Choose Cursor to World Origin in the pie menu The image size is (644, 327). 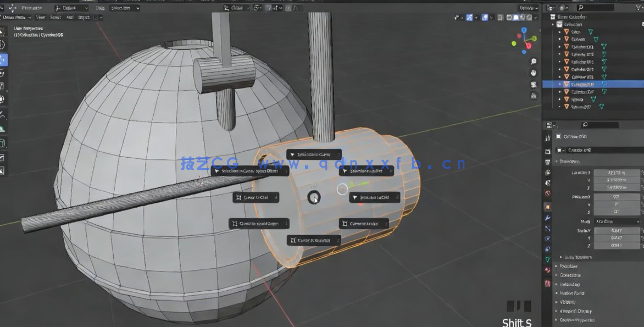click(x=258, y=224)
